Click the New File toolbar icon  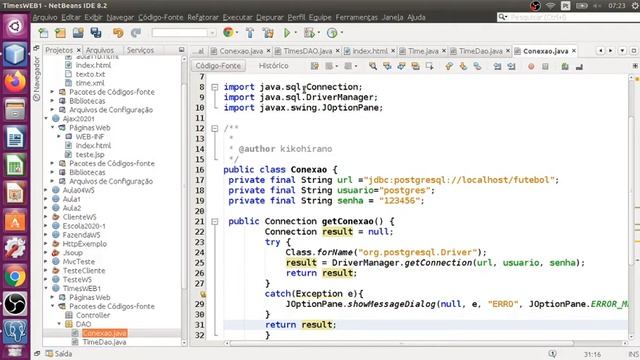(43, 33)
